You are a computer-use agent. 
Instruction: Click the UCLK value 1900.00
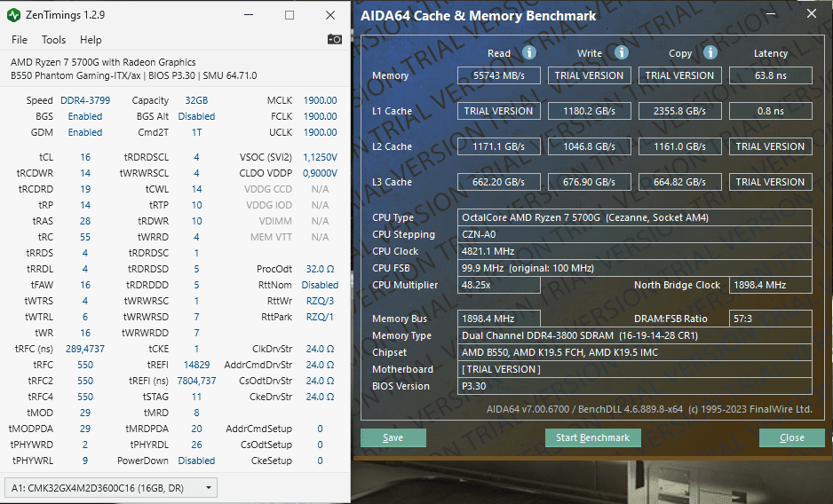click(x=320, y=132)
